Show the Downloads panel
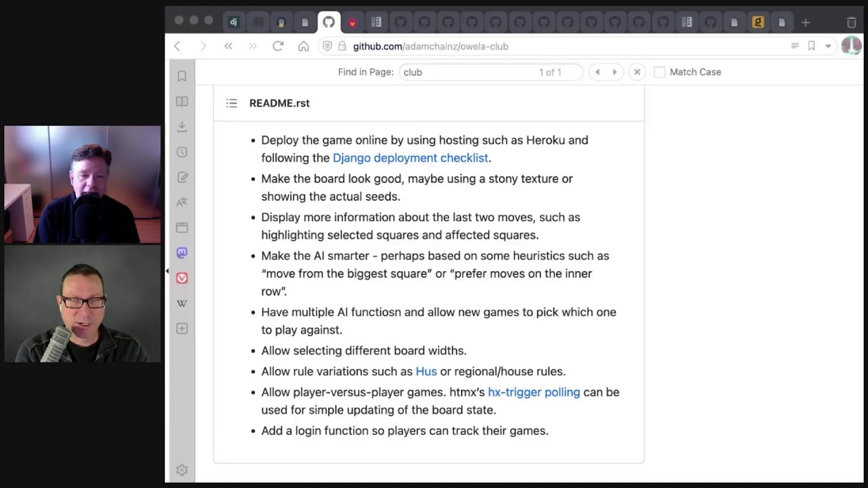 click(x=182, y=127)
